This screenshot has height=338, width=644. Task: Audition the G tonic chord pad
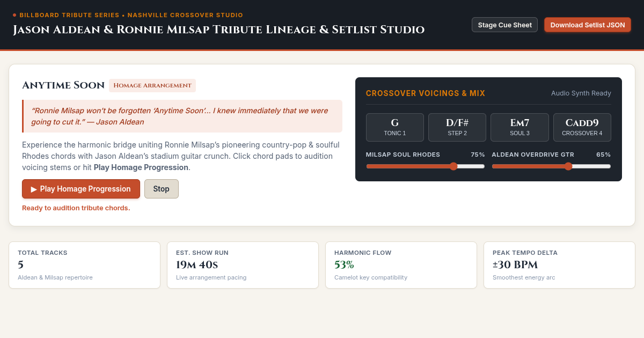[x=395, y=127]
